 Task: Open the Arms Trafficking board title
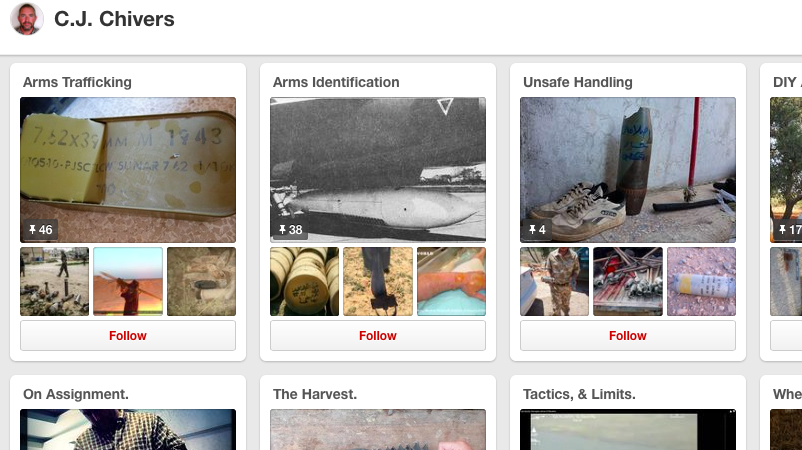pos(77,82)
